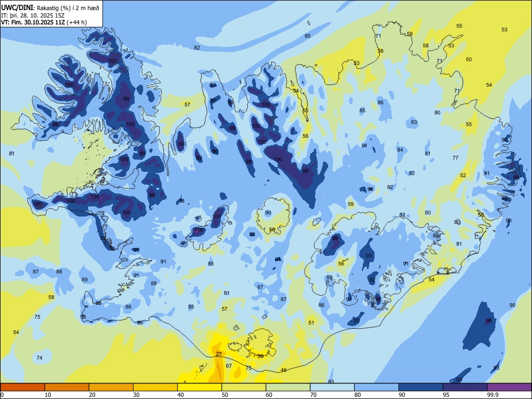Image resolution: width=532 pixels, height=399 pixels.
Task: Click the medium blue 80–90 legend swatch
Action: pos(377,387)
